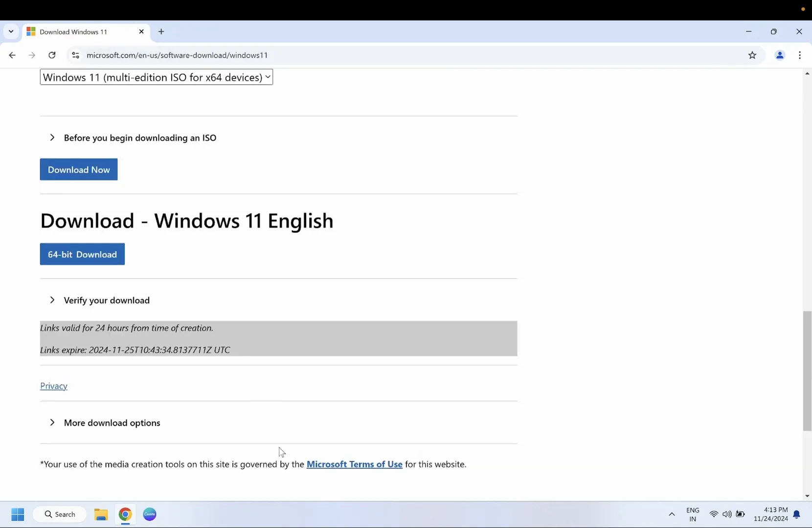The width and height of the screenshot is (812, 528).
Task: Click the scrollbar up arrow
Action: coord(807,73)
